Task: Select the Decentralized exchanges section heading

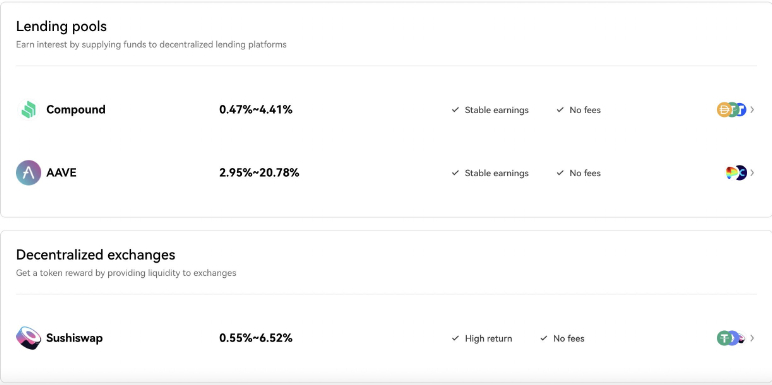Action: coord(96,255)
